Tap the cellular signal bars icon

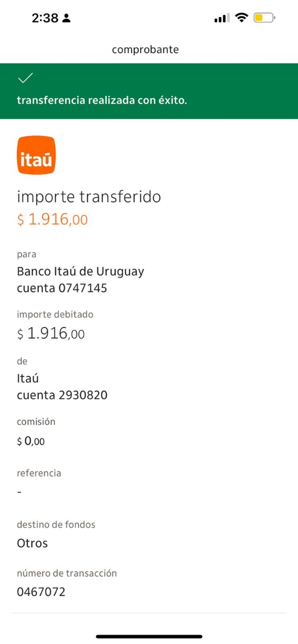click(x=221, y=19)
